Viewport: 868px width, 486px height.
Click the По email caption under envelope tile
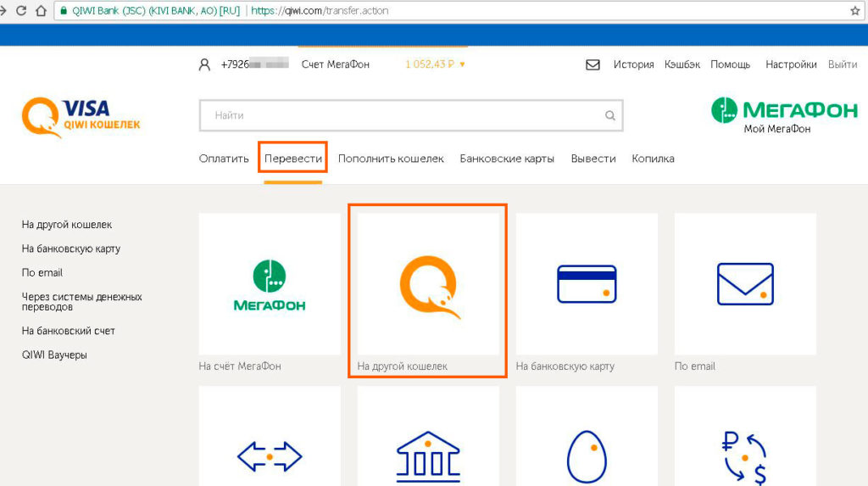click(x=695, y=366)
